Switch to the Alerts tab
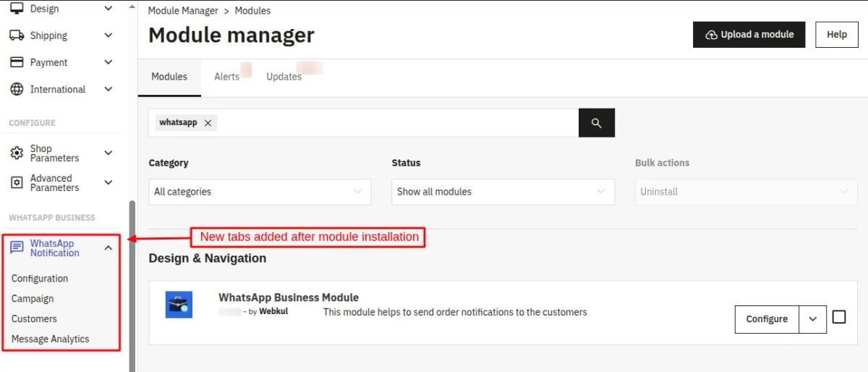Image resolution: width=868 pixels, height=372 pixels. 226,77
